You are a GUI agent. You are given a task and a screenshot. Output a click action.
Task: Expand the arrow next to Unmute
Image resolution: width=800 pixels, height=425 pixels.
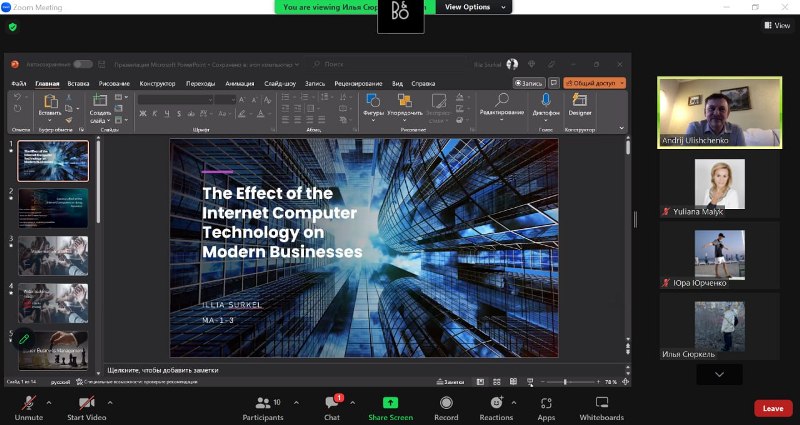pos(52,402)
